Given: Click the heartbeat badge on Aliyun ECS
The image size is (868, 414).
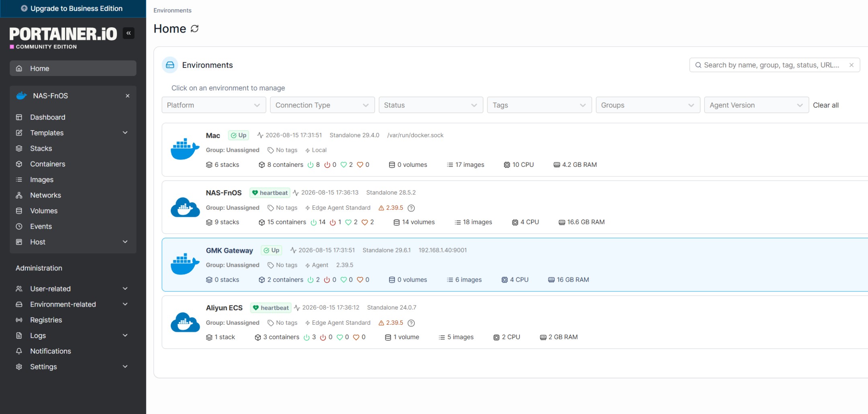Looking at the screenshot, I should click(271, 308).
